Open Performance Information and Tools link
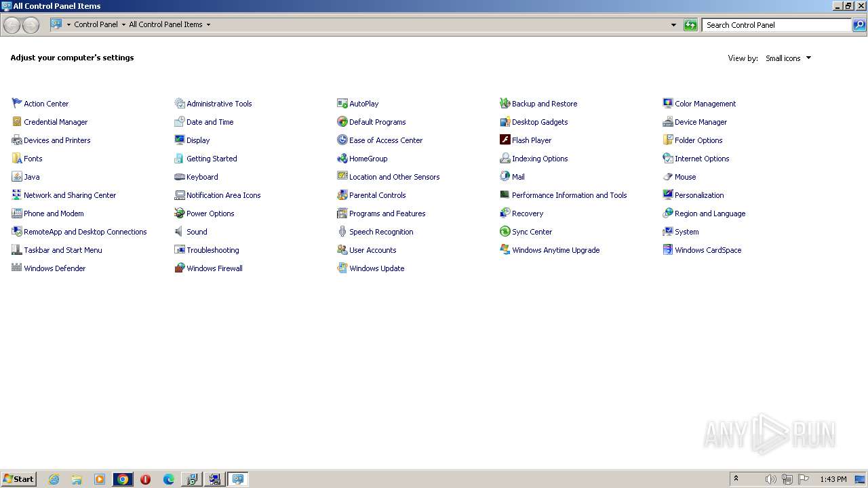The height and width of the screenshot is (488, 868). point(569,195)
